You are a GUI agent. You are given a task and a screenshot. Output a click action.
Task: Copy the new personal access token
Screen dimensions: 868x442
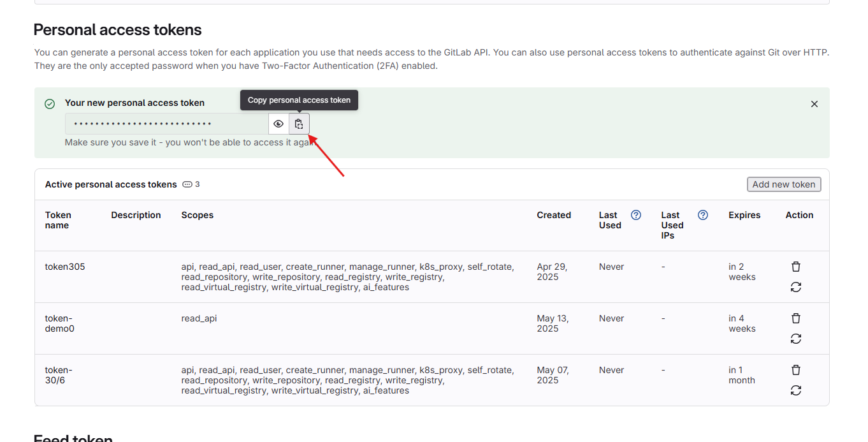299,124
